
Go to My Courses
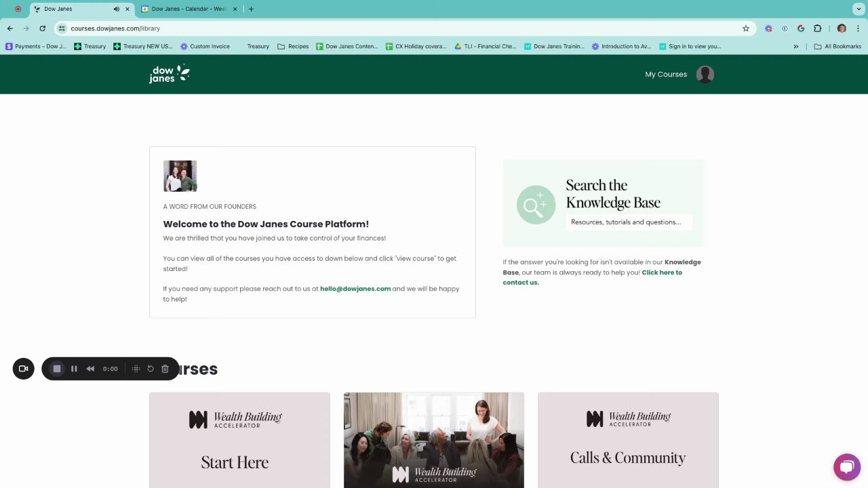(x=666, y=75)
